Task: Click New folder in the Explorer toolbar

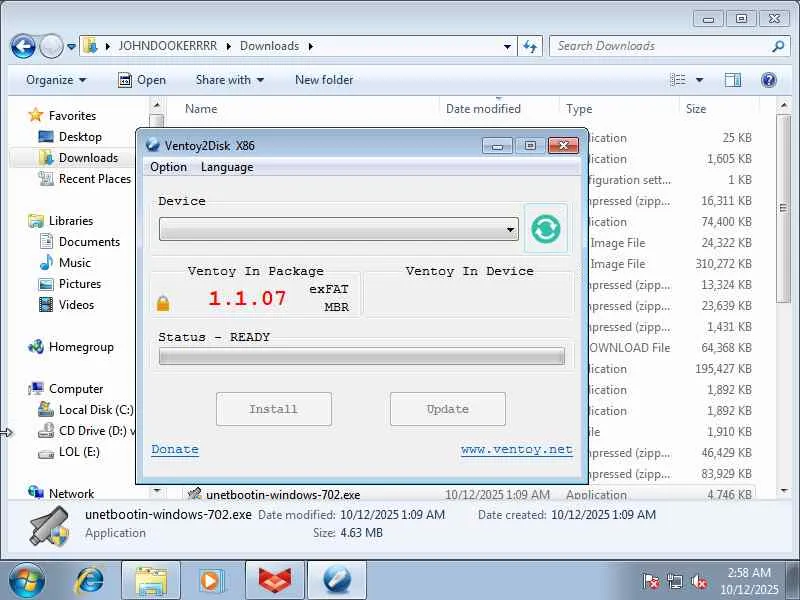Action: [324, 80]
